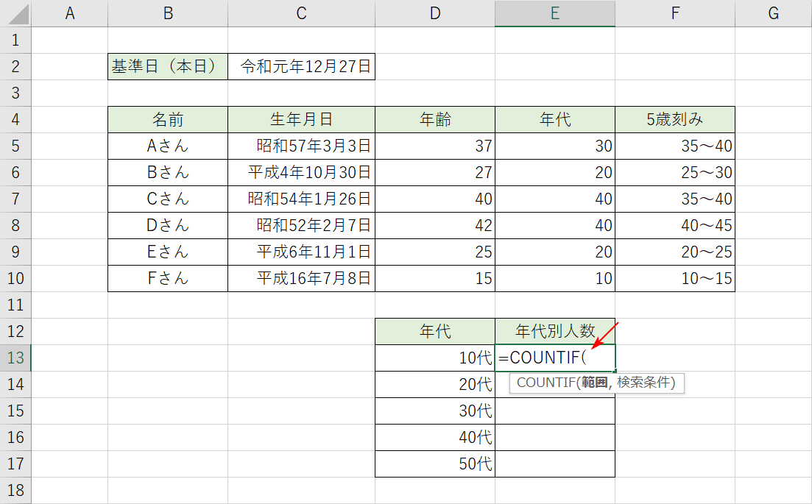This screenshot has height=504, width=812.
Task: Click the 年代別人数 header cell
Action: pyautogui.click(x=554, y=331)
